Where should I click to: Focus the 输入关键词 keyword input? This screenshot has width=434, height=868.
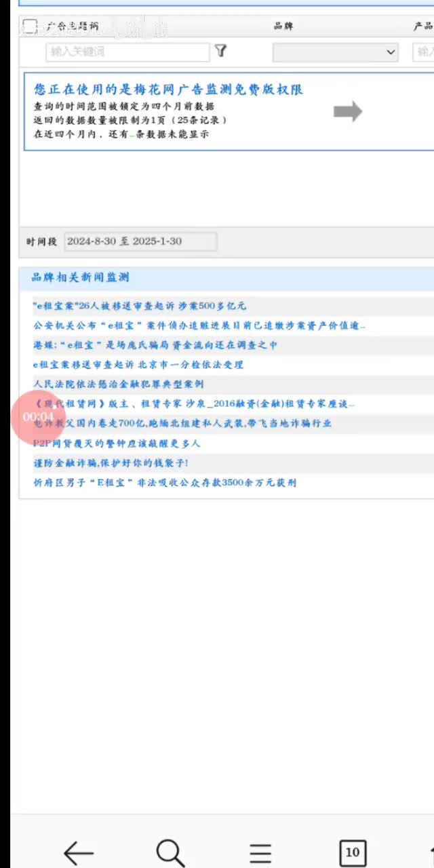pos(128,52)
